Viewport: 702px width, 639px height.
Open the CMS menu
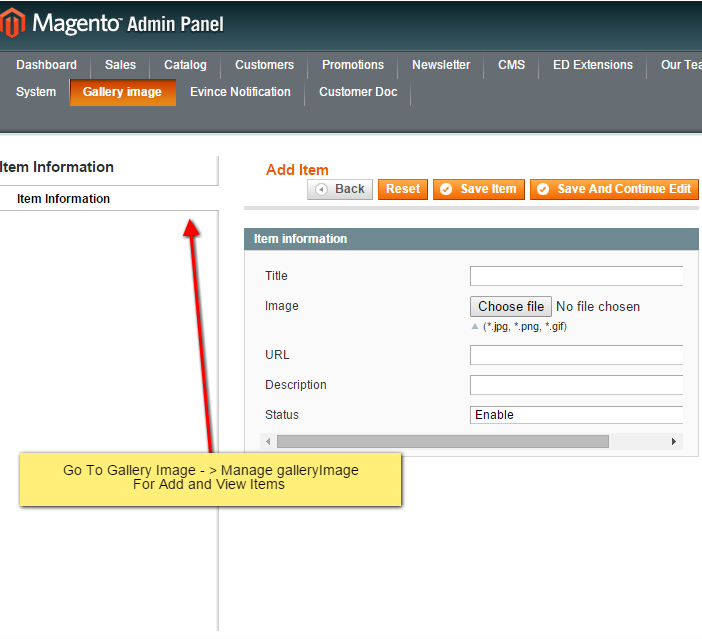[511, 65]
